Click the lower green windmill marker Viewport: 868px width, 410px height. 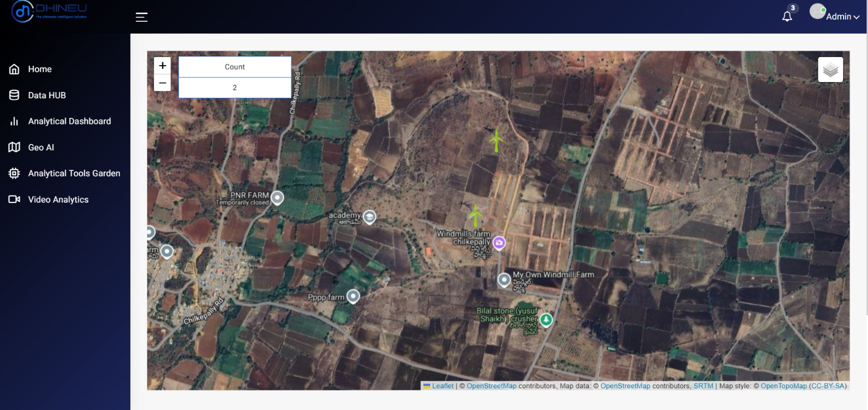475,215
